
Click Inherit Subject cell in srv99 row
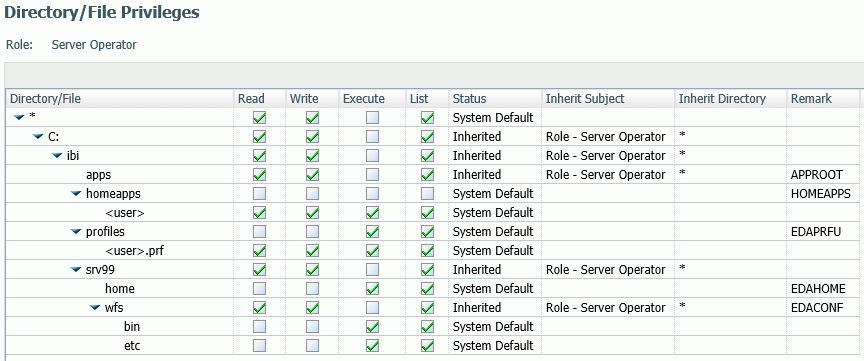[x=608, y=270]
